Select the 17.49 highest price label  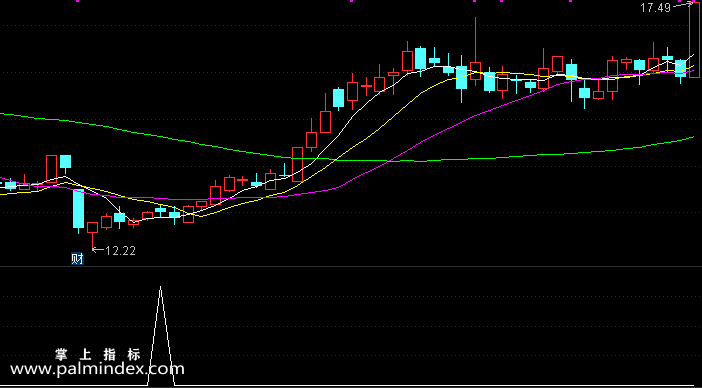coord(655,8)
